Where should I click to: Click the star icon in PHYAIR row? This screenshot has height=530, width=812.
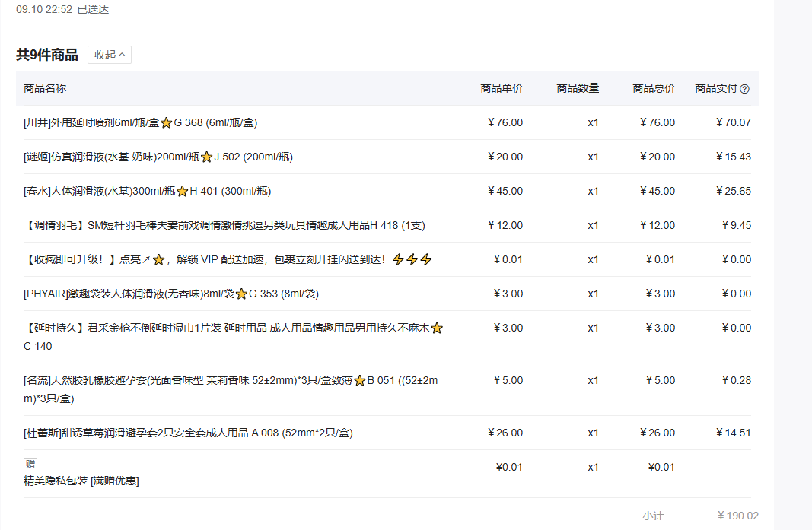(241, 294)
